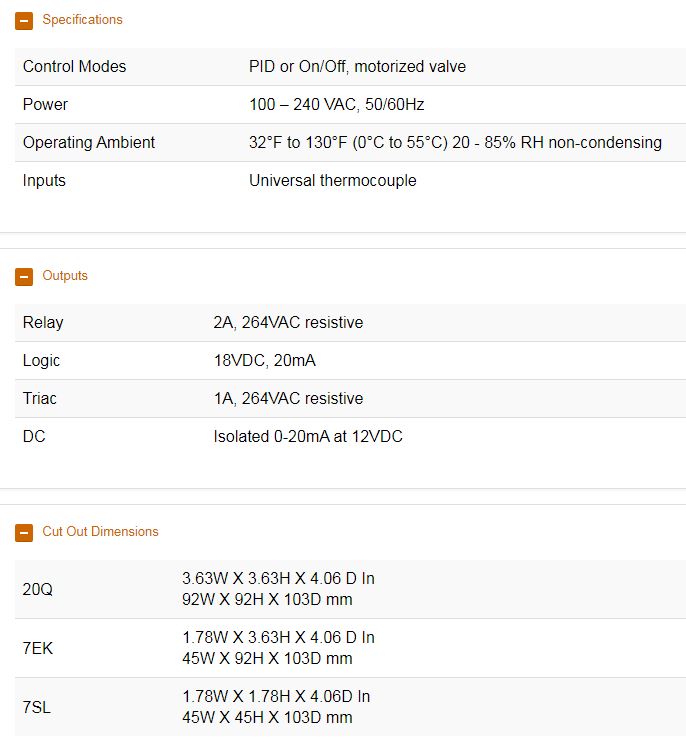Click the Relay output label
The height and width of the screenshot is (737, 686).
click(x=43, y=323)
